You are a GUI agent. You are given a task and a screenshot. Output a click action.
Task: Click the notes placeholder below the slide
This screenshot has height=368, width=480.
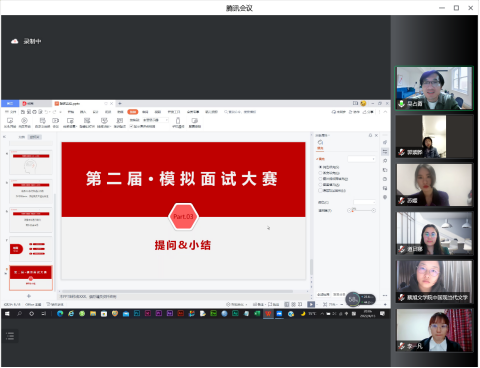pos(88,296)
